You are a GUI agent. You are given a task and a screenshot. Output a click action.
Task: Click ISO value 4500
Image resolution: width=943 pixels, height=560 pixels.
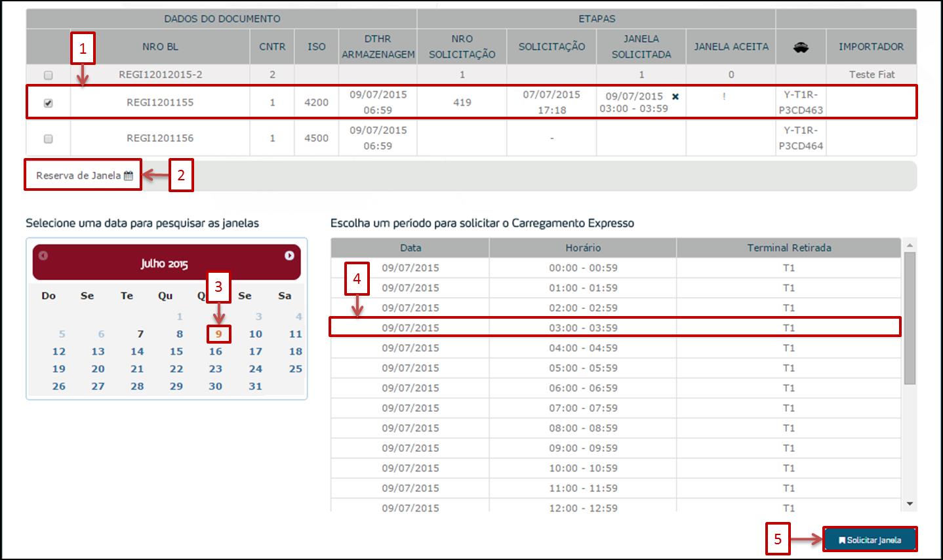point(316,138)
